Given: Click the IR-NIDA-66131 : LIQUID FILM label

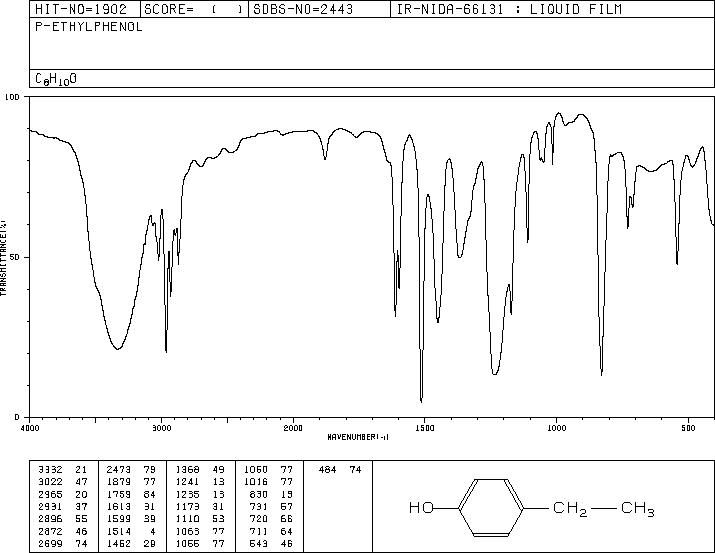Looking at the screenshot, I should point(509,9).
